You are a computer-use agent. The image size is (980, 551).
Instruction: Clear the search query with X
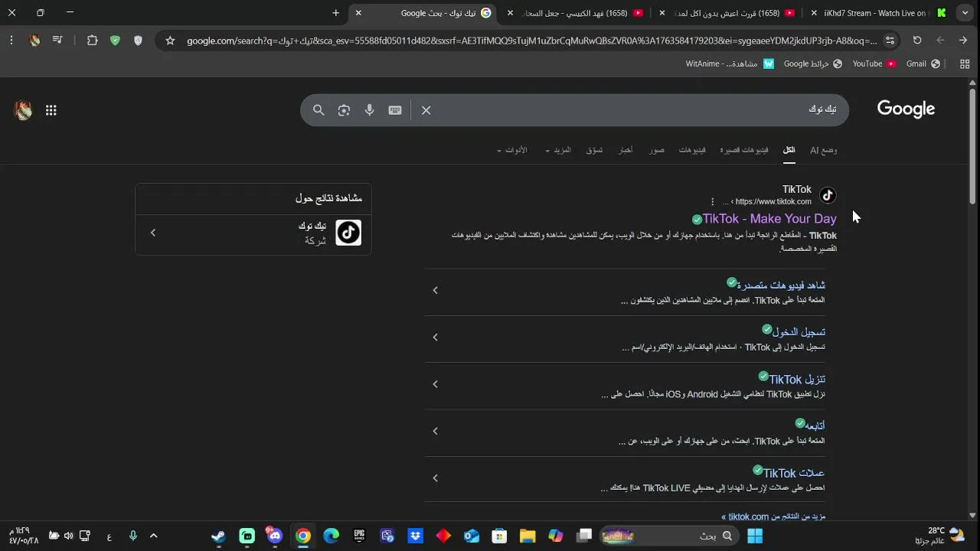tap(426, 110)
